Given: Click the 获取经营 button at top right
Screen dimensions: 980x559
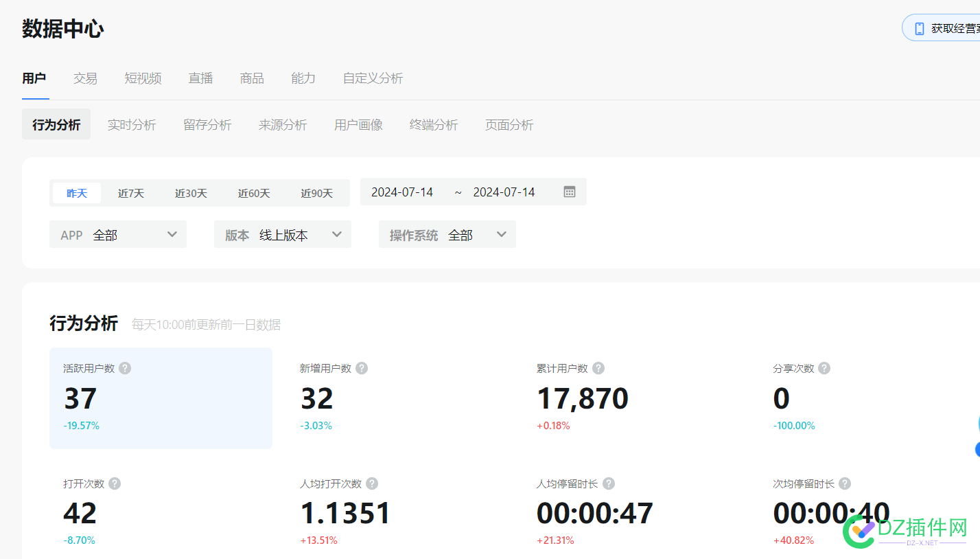Looking at the screenshot, I should (x=941, y=28).
